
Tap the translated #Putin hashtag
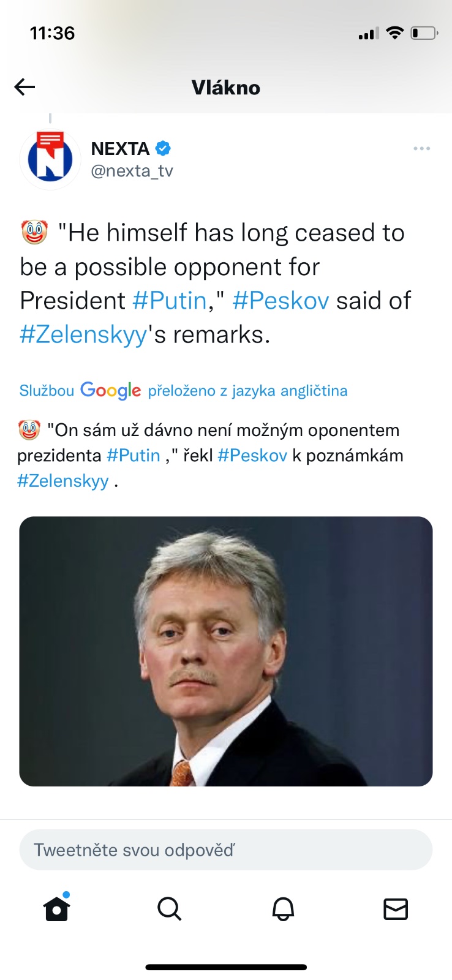(x=134, y=456)
